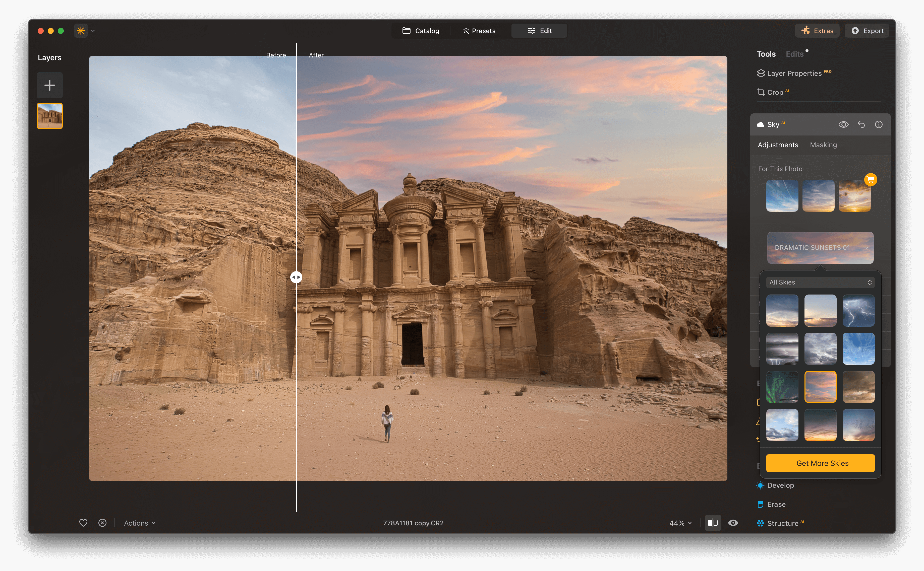Expand the 44% zoom level dropdown
This screenshot has height=571, width=924.
pos(680,523)
